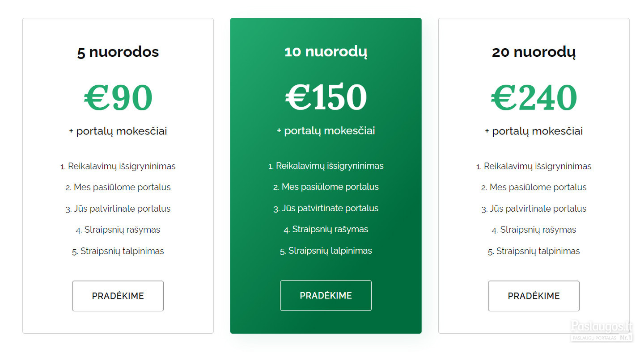Select the 10 nuorodų heading
This screenshot has height=352, width=644.
point(326,51)
